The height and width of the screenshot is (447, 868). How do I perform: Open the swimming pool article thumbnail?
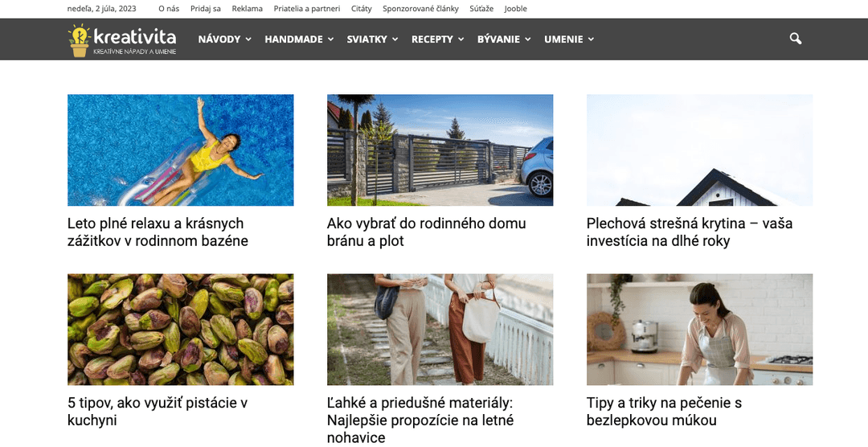tap(181, 150)
